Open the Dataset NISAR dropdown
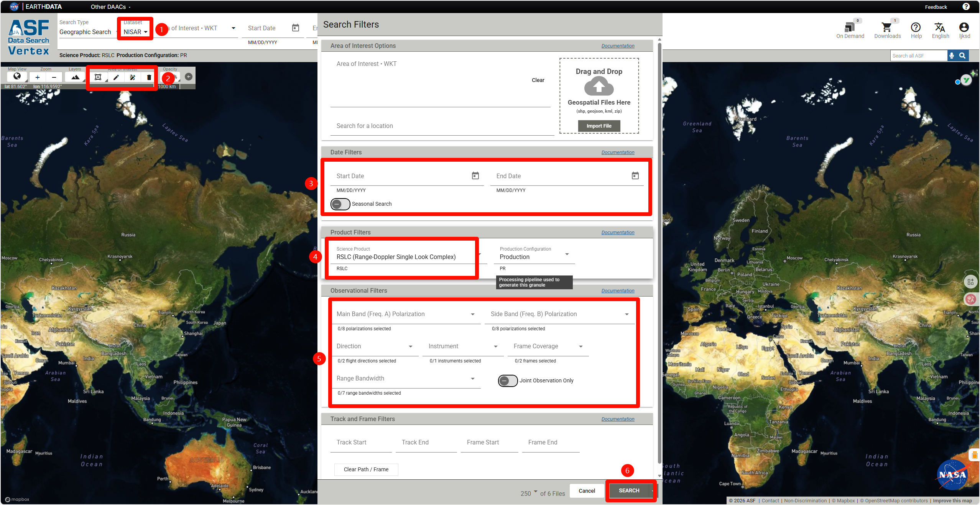Image resolution: width=980 pixels, height=505 pixels. 135,32
